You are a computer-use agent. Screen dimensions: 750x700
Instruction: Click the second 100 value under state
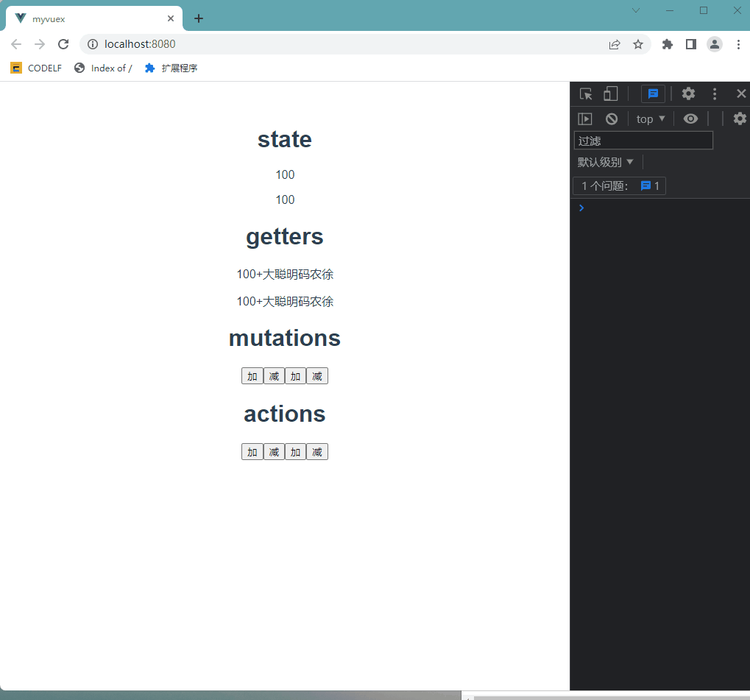click(285, 199)
